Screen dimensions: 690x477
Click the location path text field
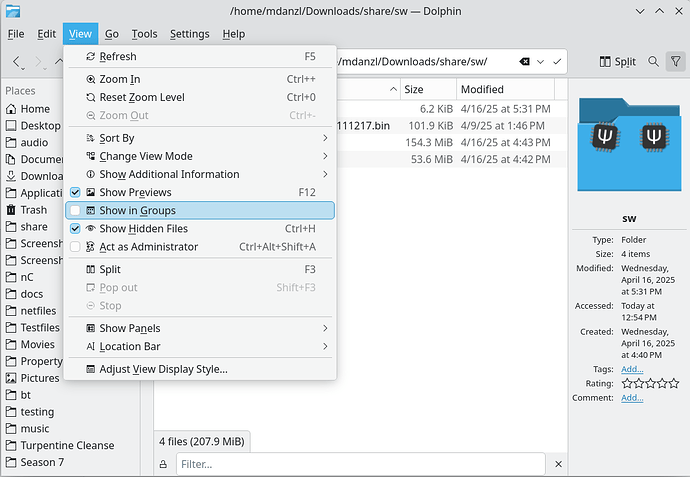[x=426, y=62]
